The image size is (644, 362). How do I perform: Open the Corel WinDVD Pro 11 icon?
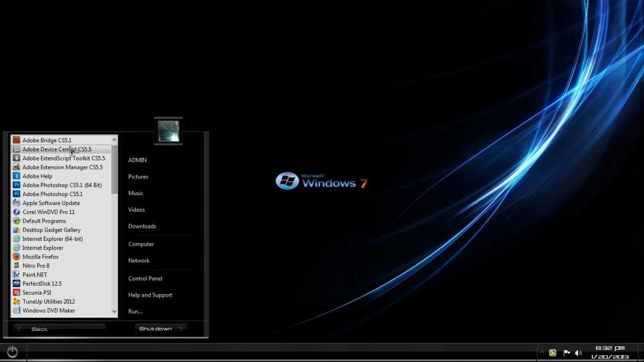(17, 212)
